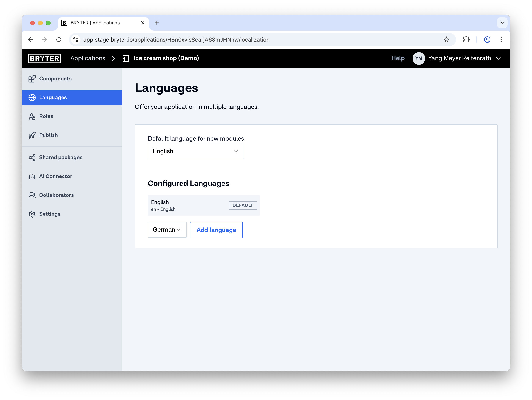This screenshot has width=532, height=400.
Task: Reload the page
Action: [59, 40]
